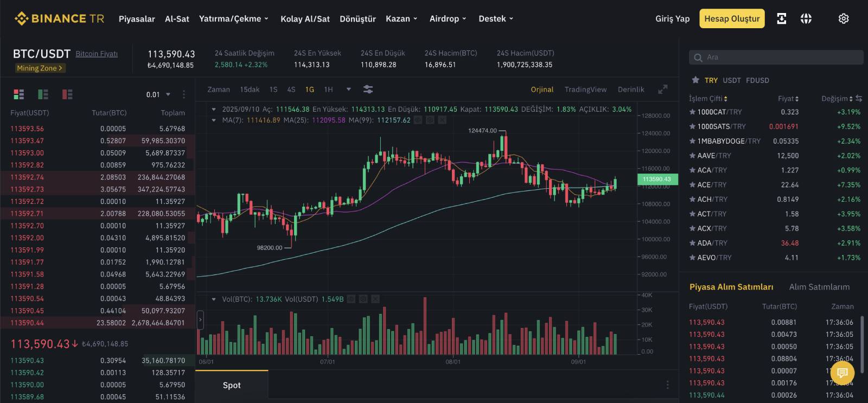Viewport: 868px width, 403px height.
Task: Click the Giriş Yap login link
Action: pyautogui.click(x=672, y=18)
